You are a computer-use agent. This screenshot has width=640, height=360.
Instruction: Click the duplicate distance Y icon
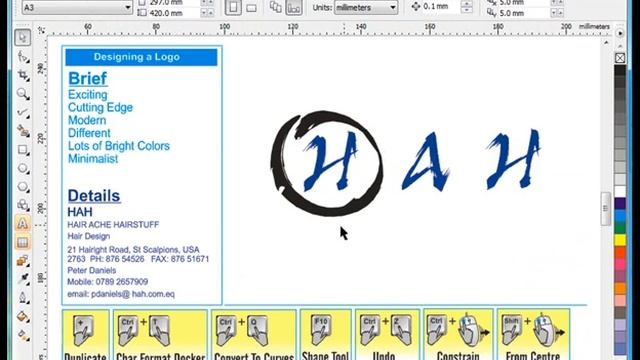point(491,13)
